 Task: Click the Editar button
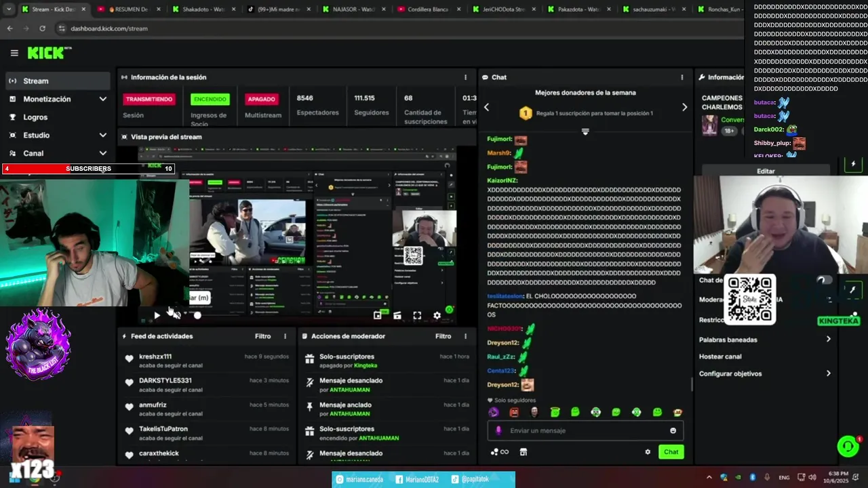tap(766, 171)
